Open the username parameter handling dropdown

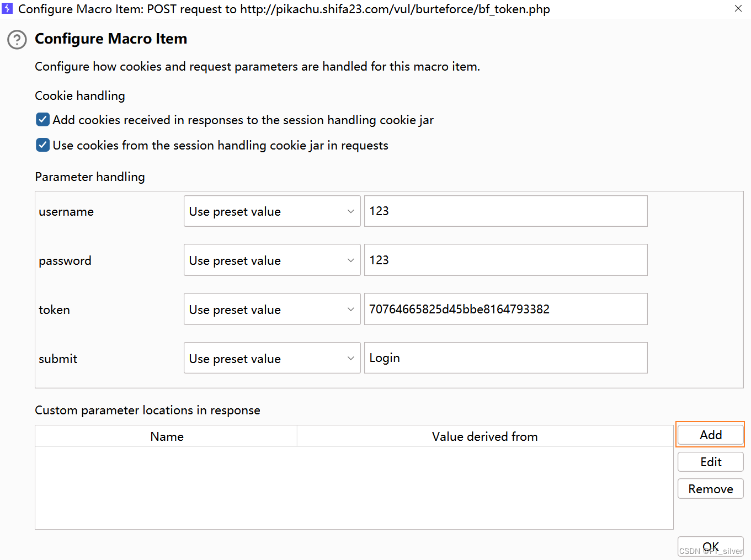tap(272, 211)
